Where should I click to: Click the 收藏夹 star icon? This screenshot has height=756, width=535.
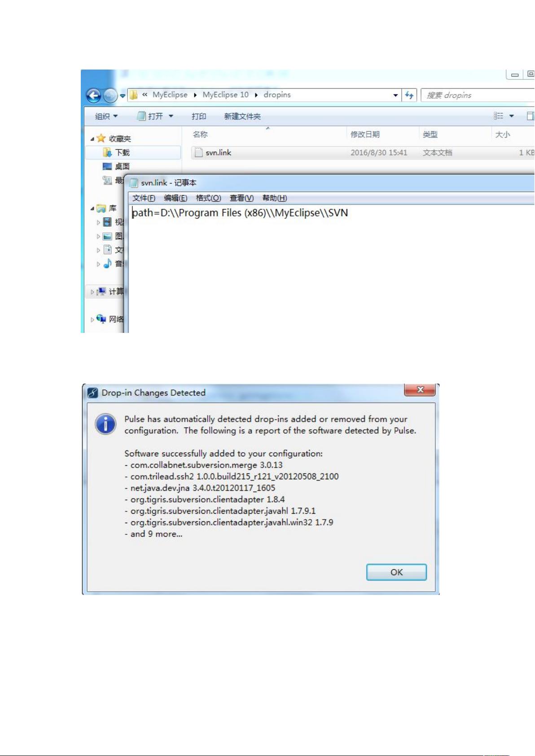(x=101, y=138)
